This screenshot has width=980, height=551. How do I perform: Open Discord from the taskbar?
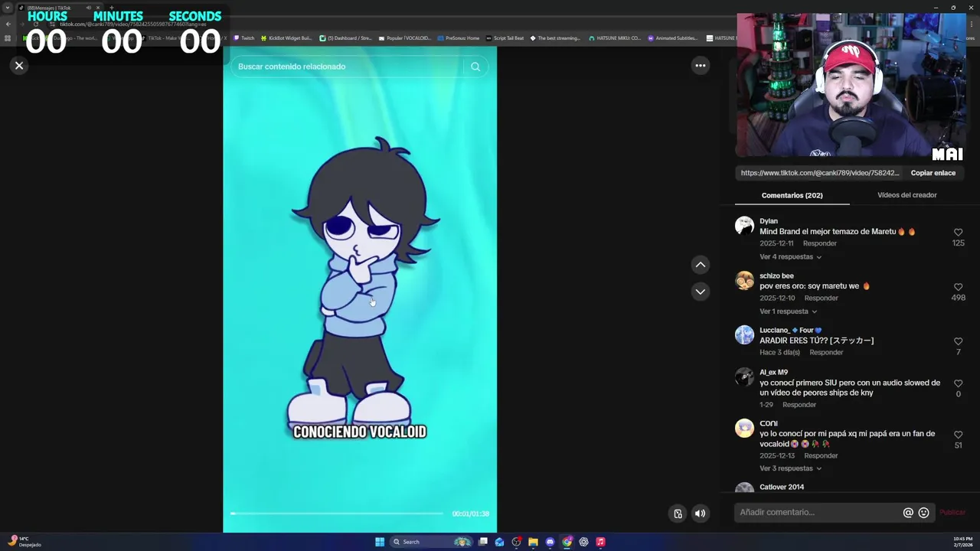coord(550,542)
